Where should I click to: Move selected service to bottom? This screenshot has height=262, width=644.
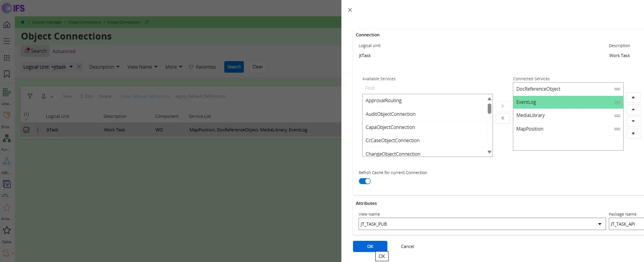[633, 134]
